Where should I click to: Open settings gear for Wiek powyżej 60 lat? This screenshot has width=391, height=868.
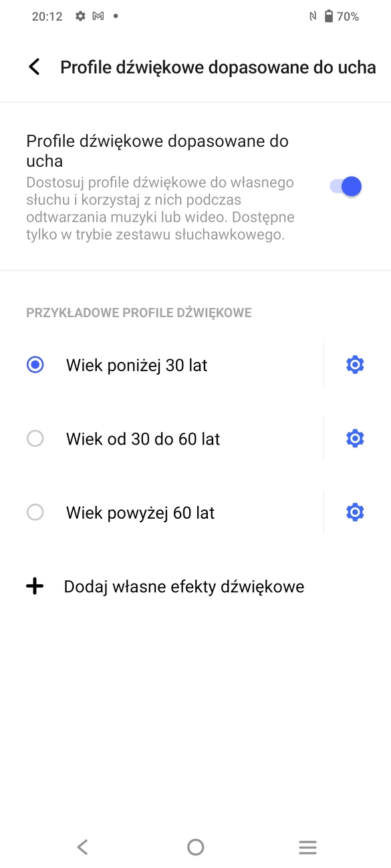click(355, 512)
